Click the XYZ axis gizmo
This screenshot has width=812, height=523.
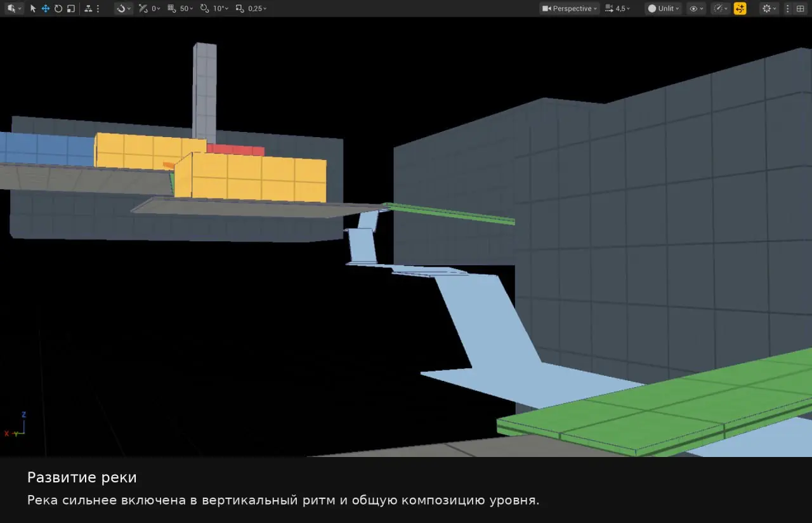(15, 425)
